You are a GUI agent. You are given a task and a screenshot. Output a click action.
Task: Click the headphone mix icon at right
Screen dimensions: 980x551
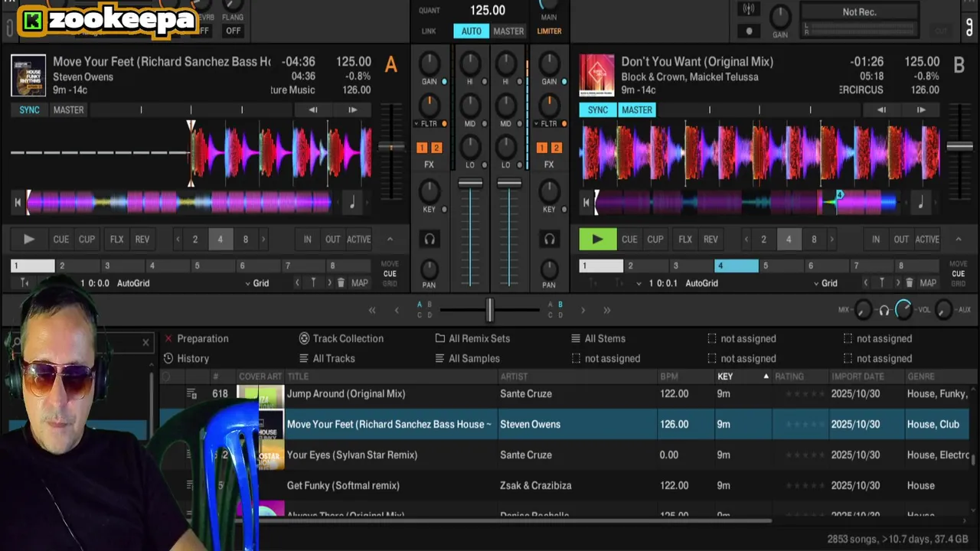[884, 310]
